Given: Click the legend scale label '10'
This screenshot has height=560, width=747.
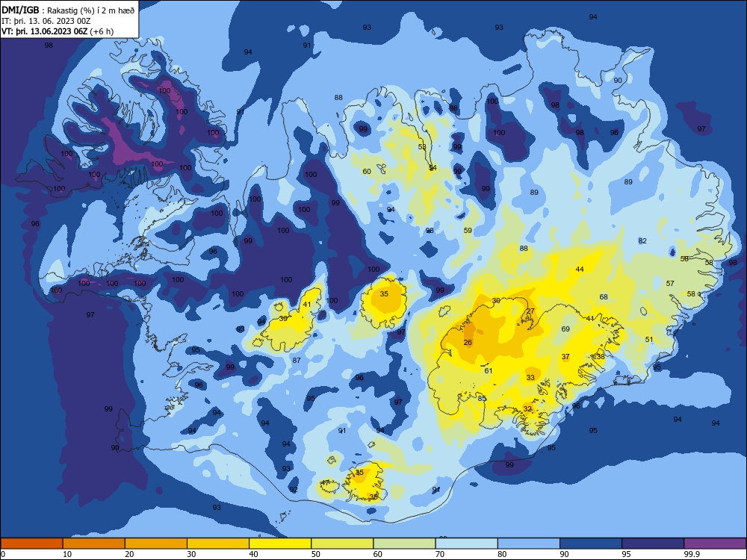Looking at the screenshot, I should click(67, 554).
